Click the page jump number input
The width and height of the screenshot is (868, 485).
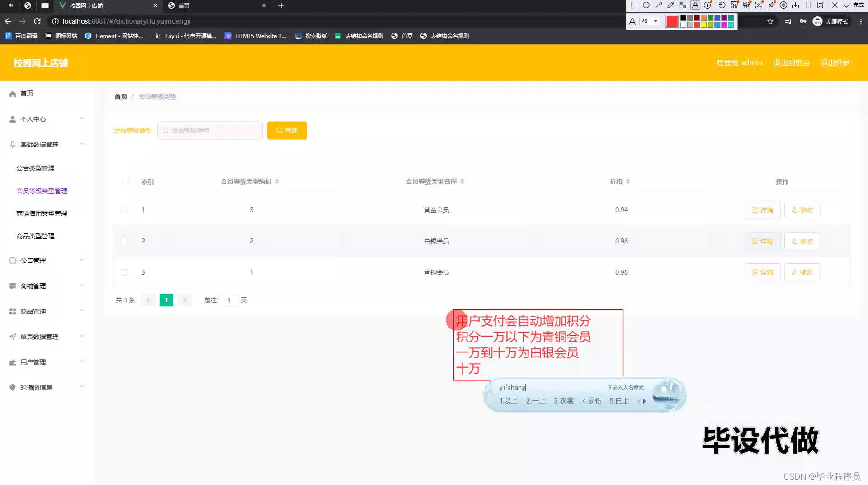[x=229, y=300]
